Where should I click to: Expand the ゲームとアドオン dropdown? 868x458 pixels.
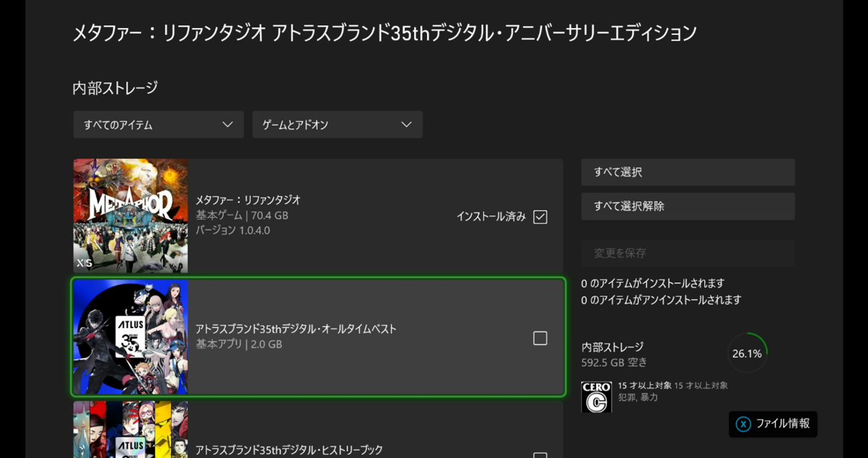pos(337,125)
